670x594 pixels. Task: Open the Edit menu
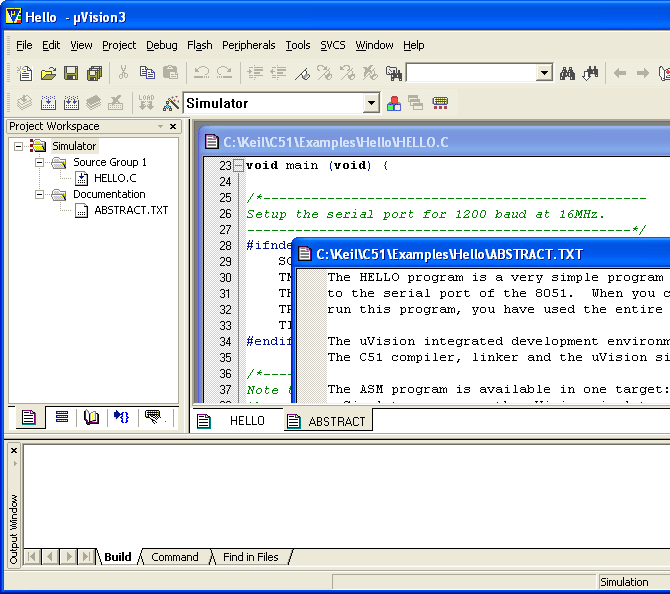[51, 45]
